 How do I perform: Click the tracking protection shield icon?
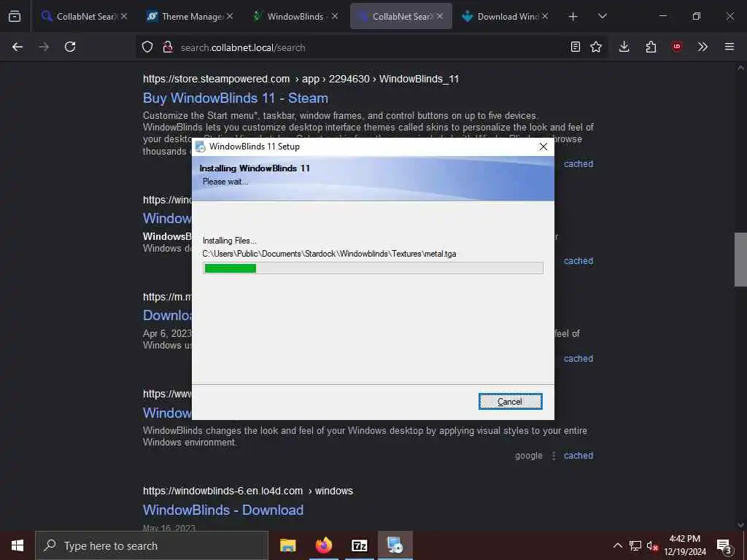(147, 47)
